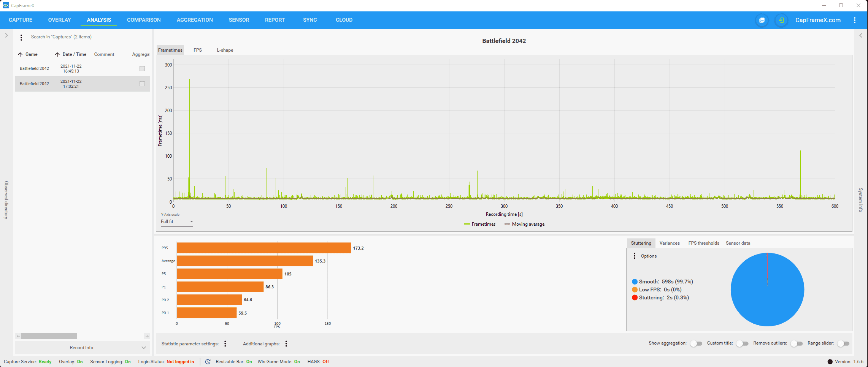This screenshot has height=367, width=868.
Task: Select the Stuttering tab
Action: coord(641,243)
